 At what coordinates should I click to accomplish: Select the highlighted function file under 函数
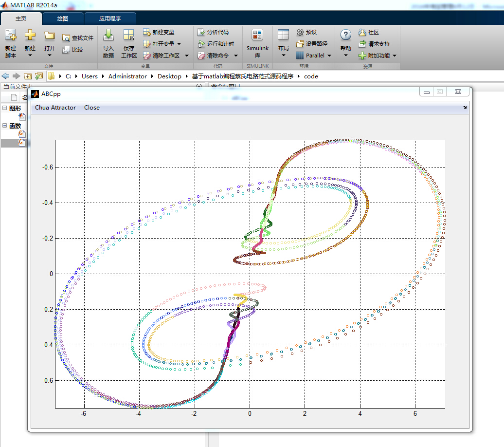[x=21, y=143]
